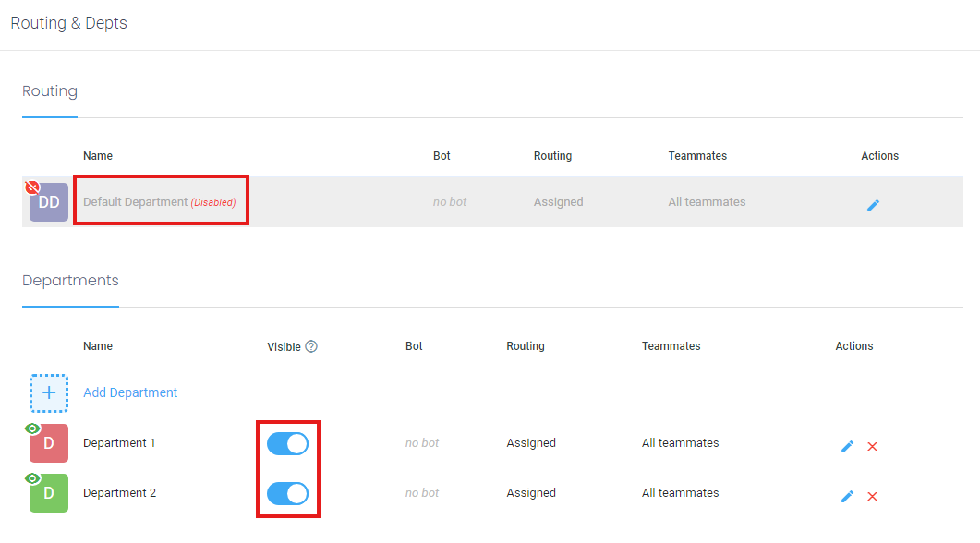This screenshot has height=543, width=980.
Task: Click the Add Department link
Action: click(x=130, y=392)
